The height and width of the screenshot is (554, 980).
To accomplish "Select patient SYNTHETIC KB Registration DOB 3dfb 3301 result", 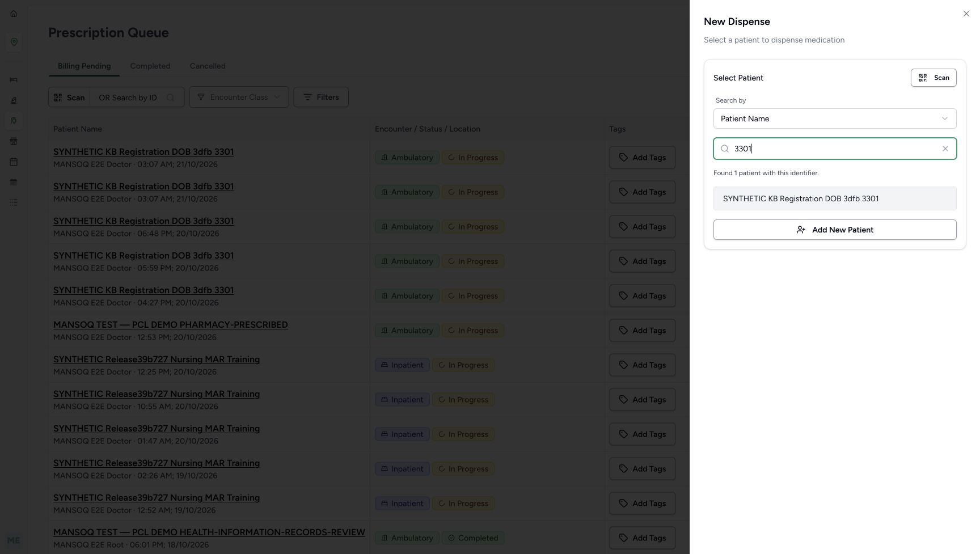I will (x=835, y=198).
